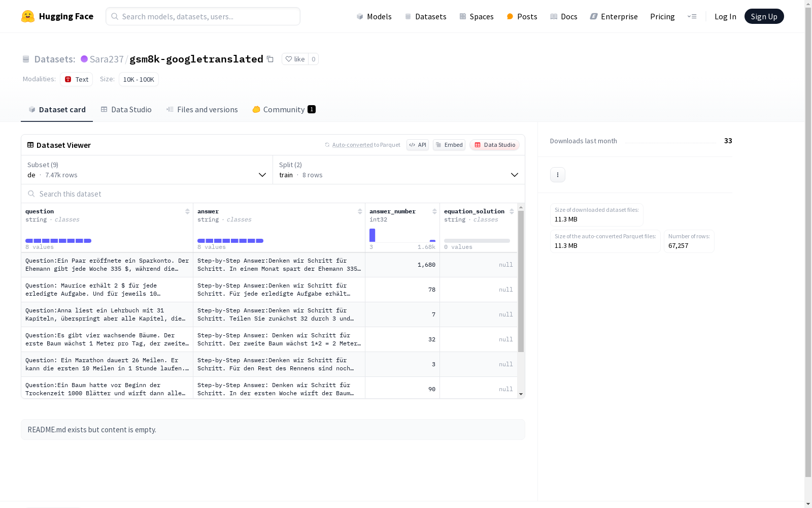Copy dataset name with the copy icon
Image resolution: width=812 pixels, height=508 pixels.
pyautogui.click(x=270, y=59)
